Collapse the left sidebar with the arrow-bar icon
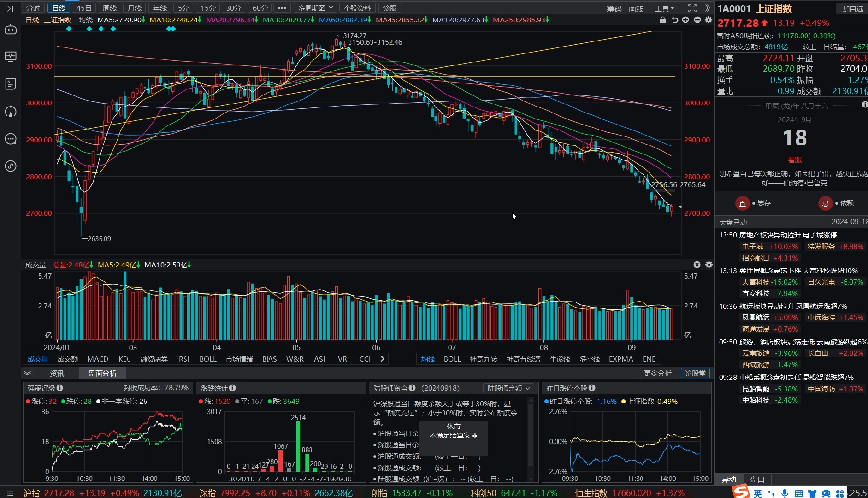 coord(10,8)
